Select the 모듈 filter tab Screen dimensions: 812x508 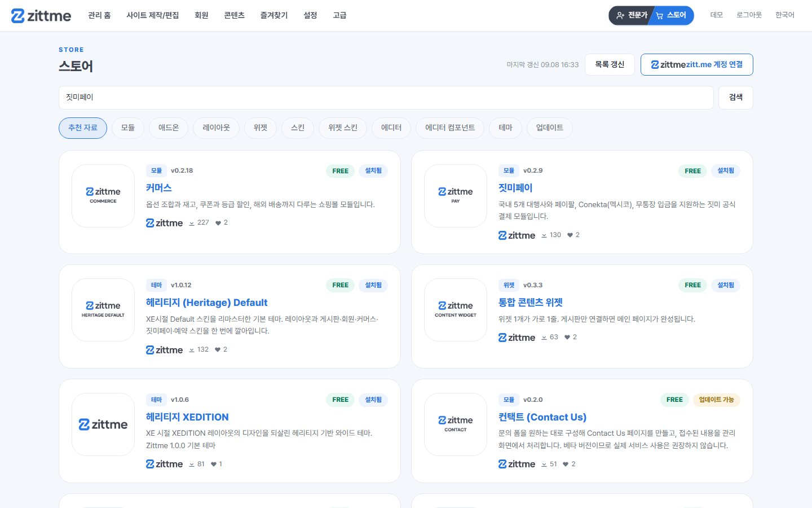(128, 128)
